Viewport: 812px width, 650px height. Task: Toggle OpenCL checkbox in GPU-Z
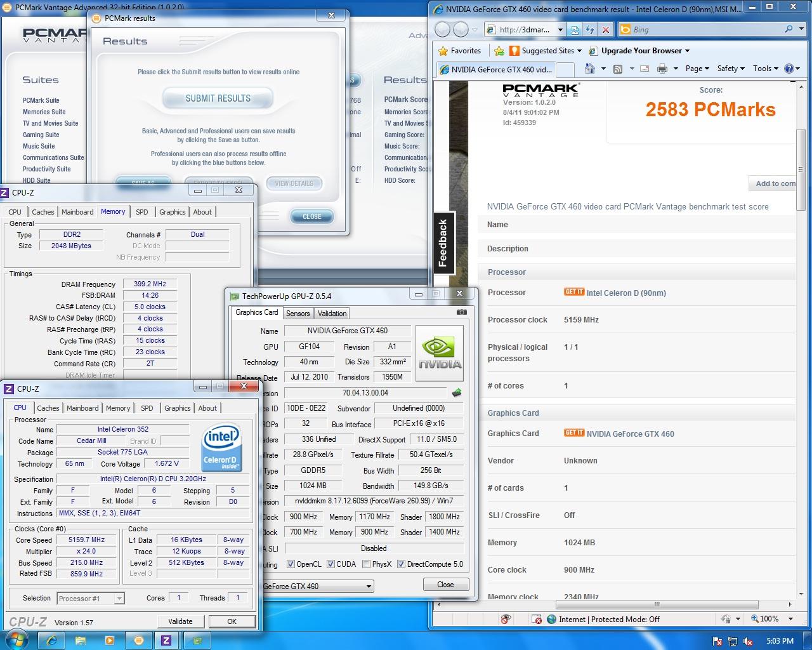[x=291, y=564]
